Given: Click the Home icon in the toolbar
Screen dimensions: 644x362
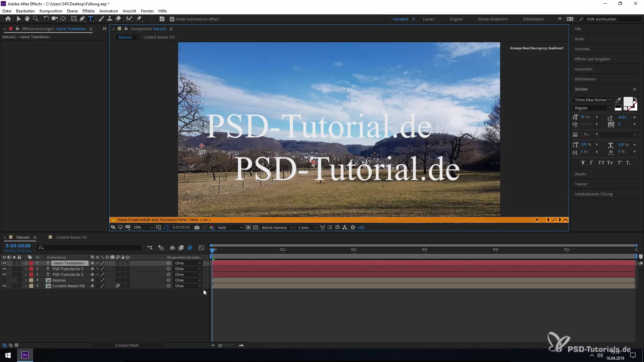Looking at the screenshot, I should click(x=8, y=19).
